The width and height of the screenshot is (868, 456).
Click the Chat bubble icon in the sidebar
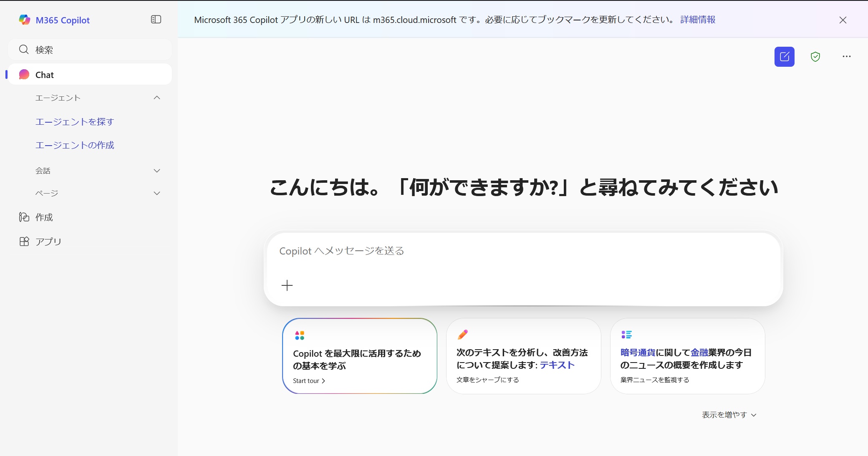coord(24,75)
